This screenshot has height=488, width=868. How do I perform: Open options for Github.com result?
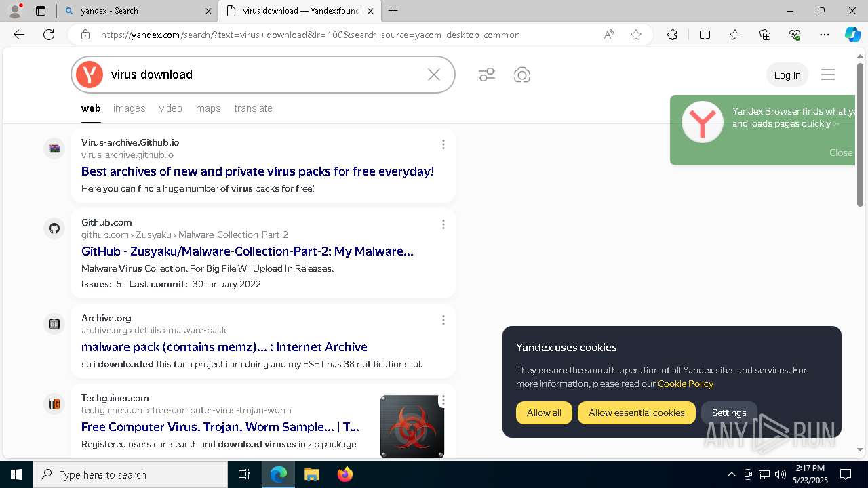443,224
